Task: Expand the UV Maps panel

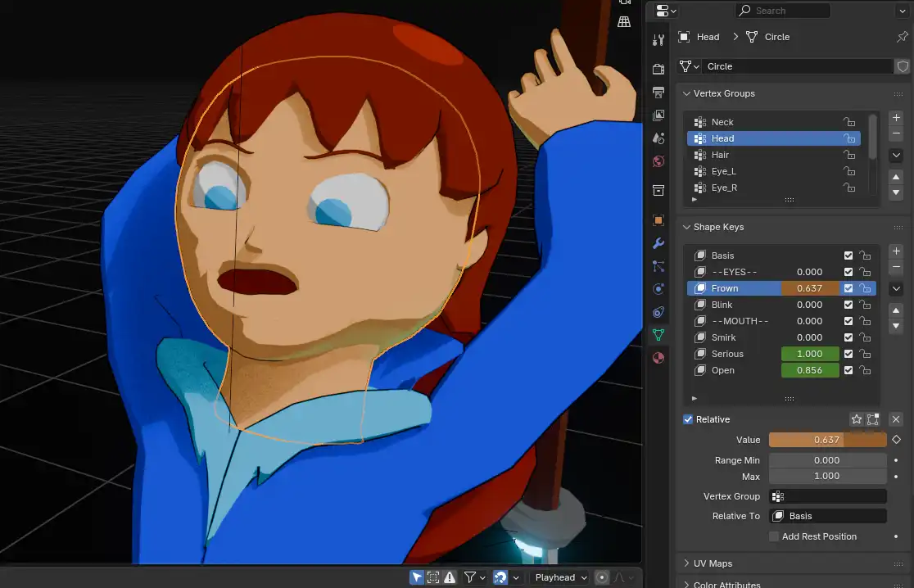Action: click(713, 563)
